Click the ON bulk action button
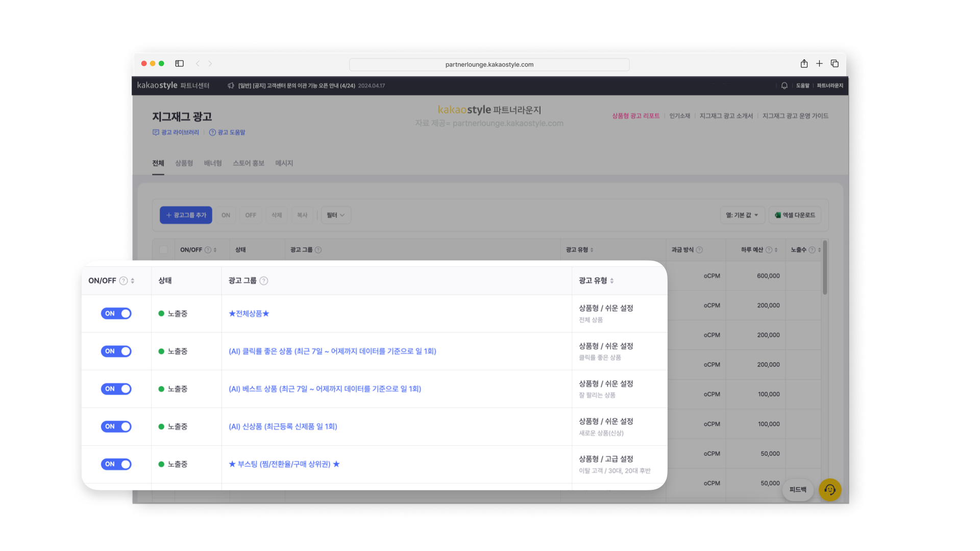This screenshot has height=551, width=980. point(226,215)
